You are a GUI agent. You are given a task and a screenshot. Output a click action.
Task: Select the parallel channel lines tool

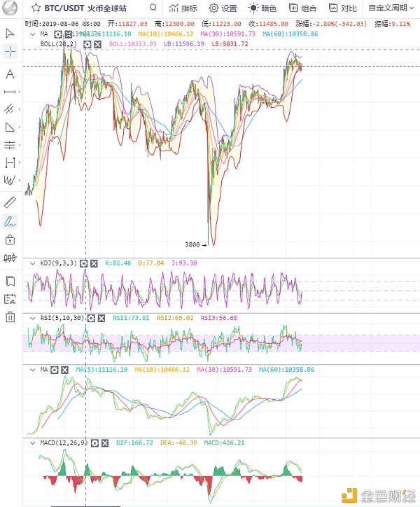[x=9, y=109]
